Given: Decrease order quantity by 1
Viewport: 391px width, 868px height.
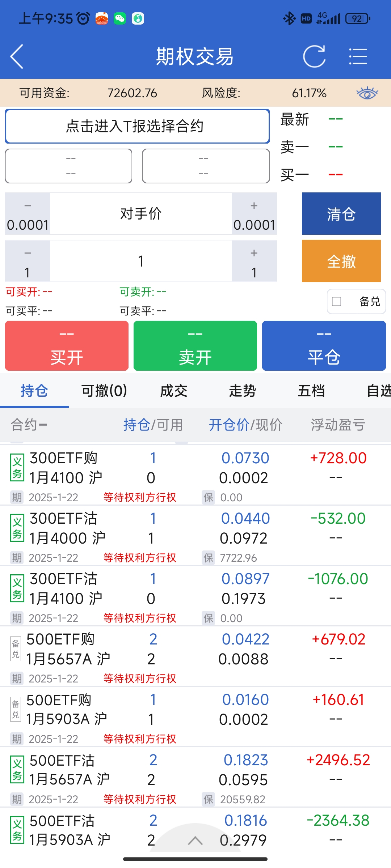Looking at the screenshot, I should point(28,261).
